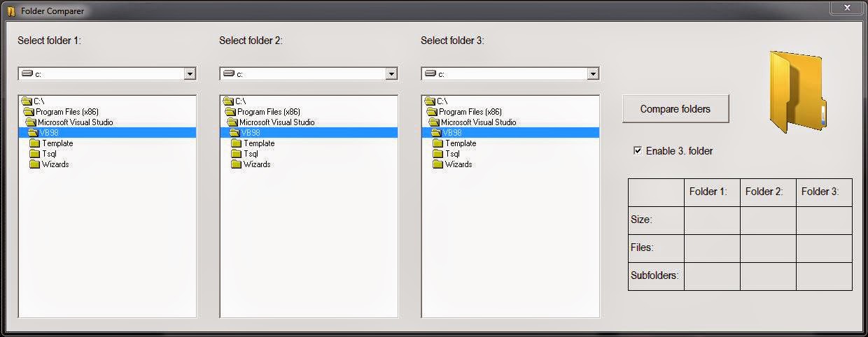Select Wizards in the folder 1 list

click(x=55, y=164)
